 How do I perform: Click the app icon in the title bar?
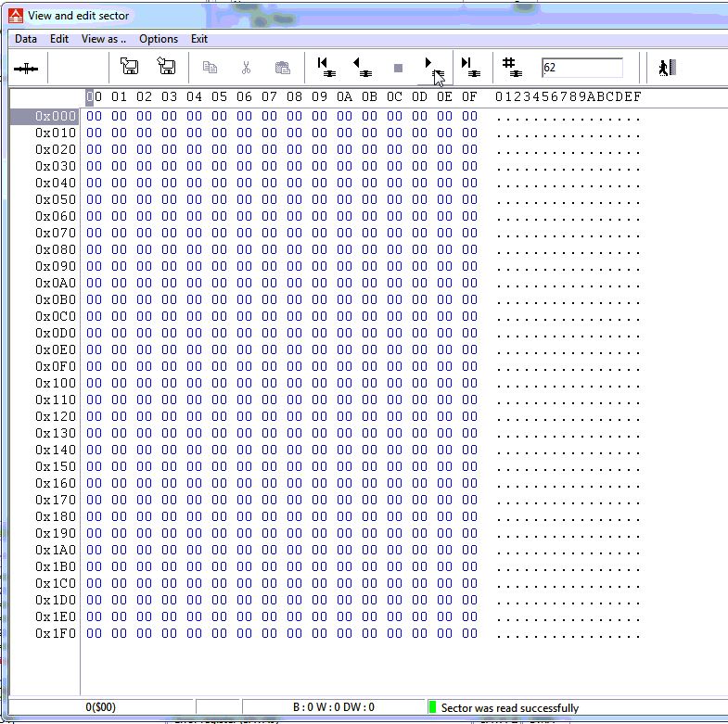16,16
